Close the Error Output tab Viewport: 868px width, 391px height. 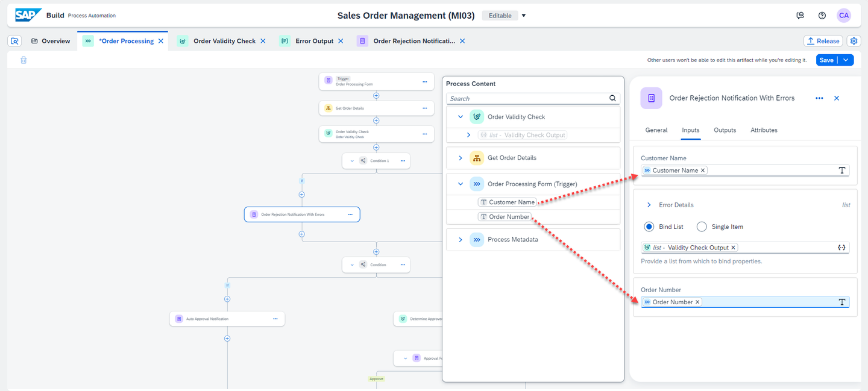[341, 41]
